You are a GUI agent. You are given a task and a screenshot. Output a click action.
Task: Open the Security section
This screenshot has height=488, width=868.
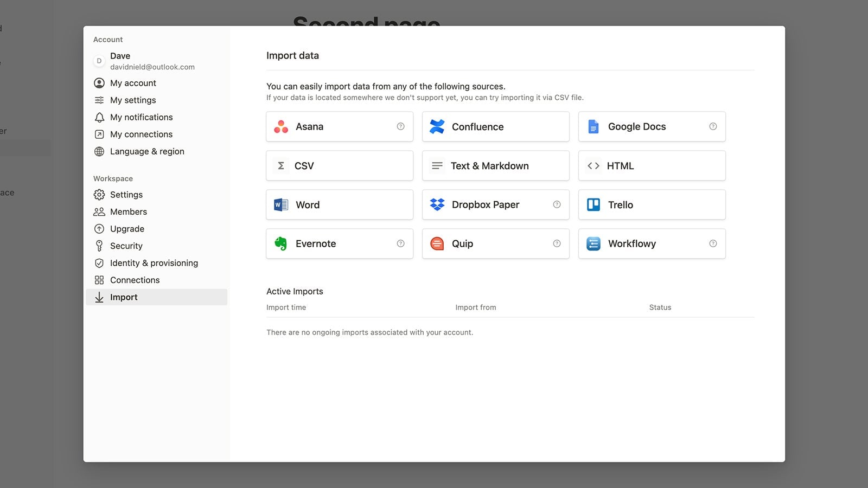tap(156, 246)
